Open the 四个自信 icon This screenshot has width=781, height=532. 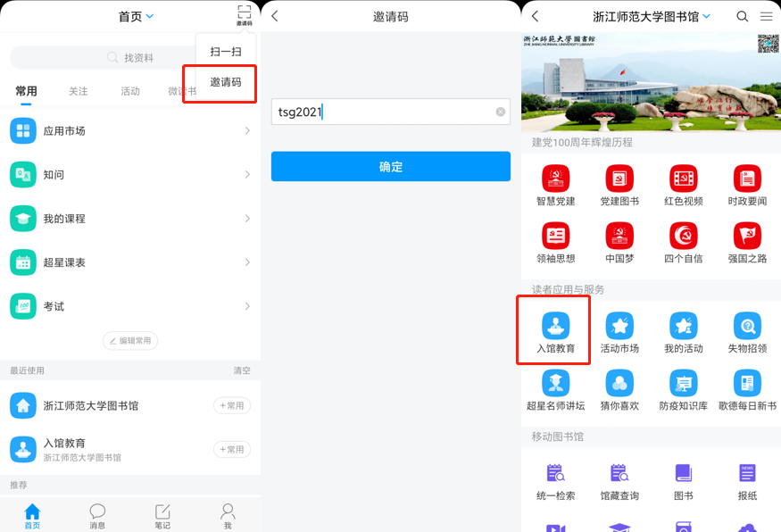pos(684,236)
